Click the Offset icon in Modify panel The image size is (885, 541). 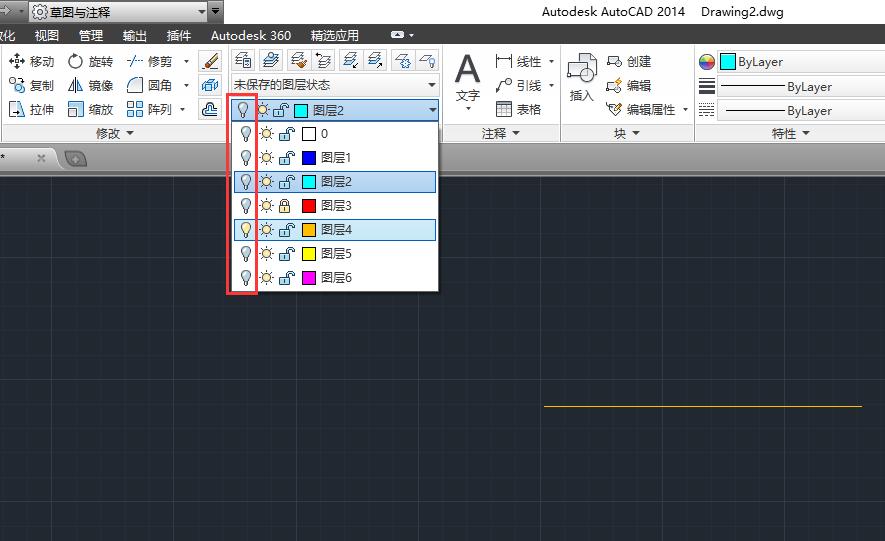(210, 109)
